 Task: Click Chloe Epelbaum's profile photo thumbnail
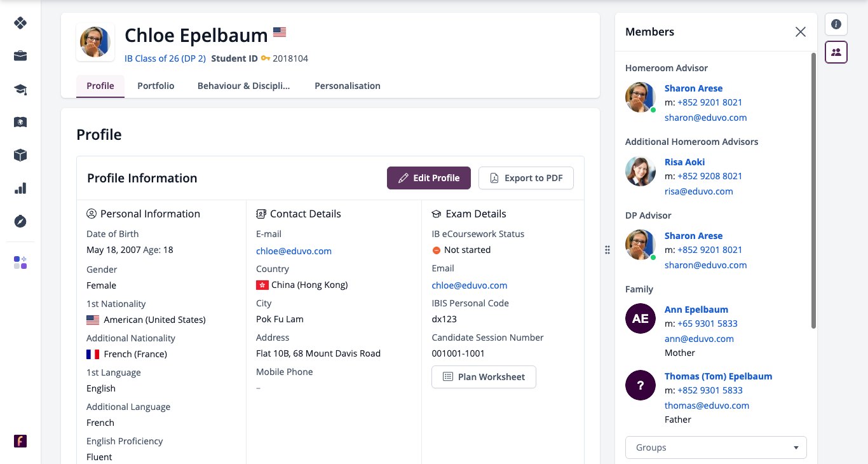pyautogui.click(x=95, y=43)
